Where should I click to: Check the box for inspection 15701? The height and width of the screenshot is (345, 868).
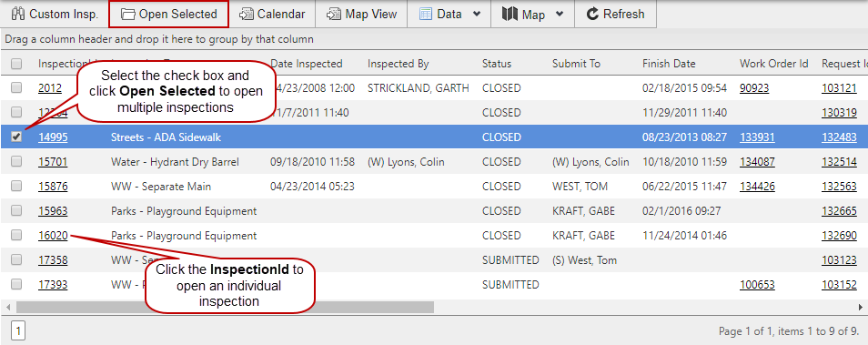pyautogui.click(x=16, y=162)
